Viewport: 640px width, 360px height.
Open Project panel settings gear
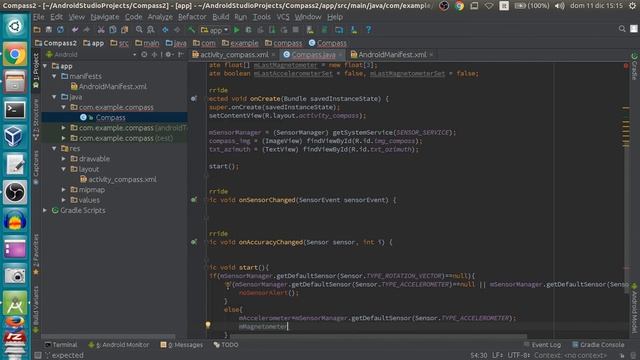click(x=169, y=54)
